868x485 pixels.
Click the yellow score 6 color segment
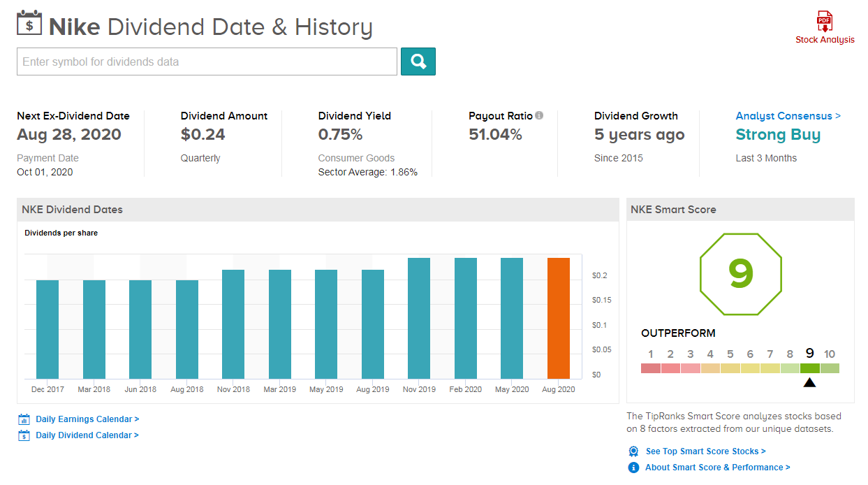(x=750, y=368)
